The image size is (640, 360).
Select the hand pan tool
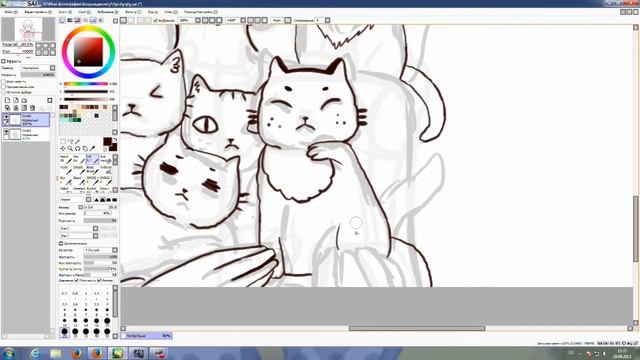(85, 149)
